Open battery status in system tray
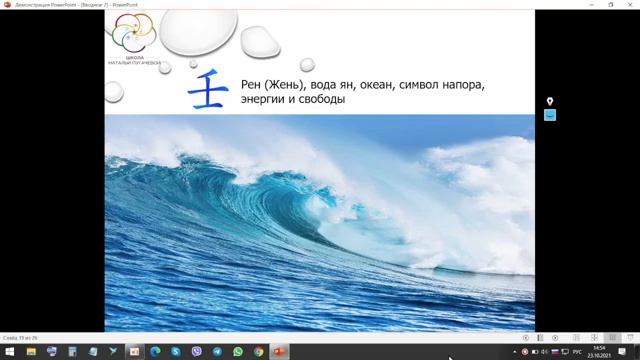Screen dimensions: 640x360 (535, 351)
